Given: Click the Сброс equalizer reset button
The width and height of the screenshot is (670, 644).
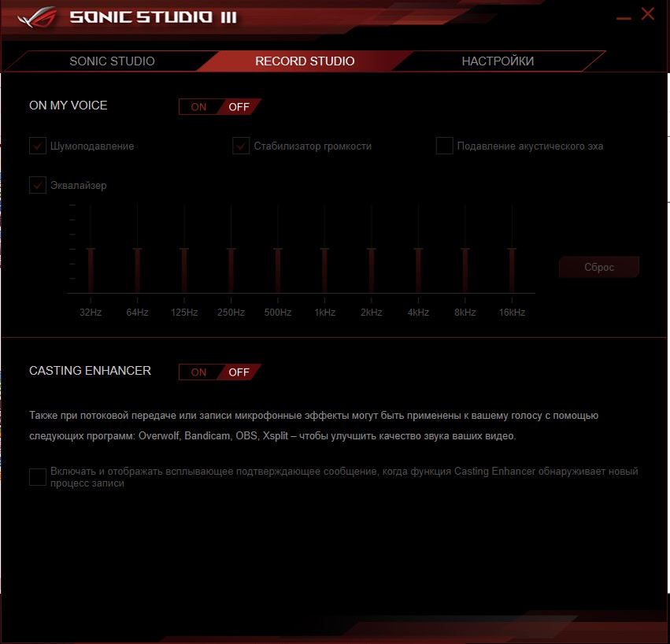Looking at the screenshot, I should tap(599, 267).
